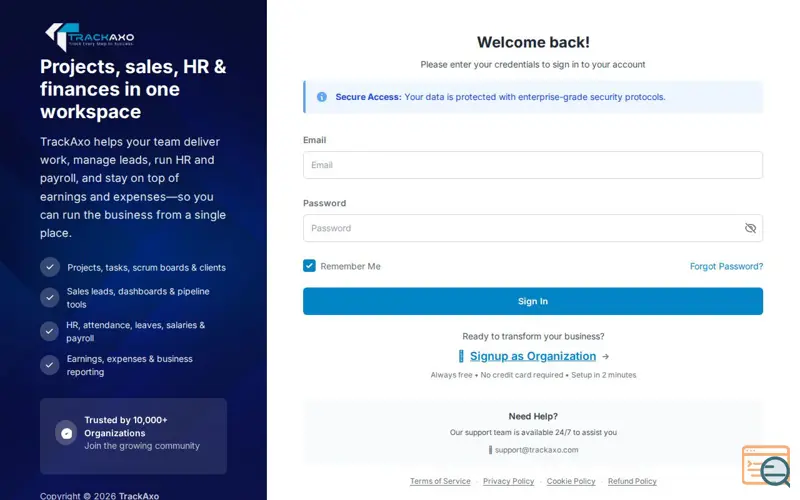
Task: Click checkmark beside HR, attendance, leaves
Action: pos(49,331)
